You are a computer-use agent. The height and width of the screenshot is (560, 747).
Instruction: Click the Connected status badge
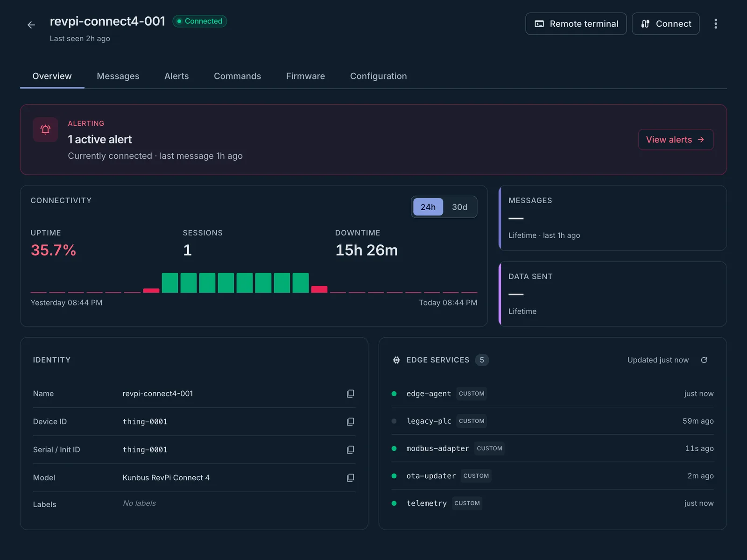(x=200, y=21)
